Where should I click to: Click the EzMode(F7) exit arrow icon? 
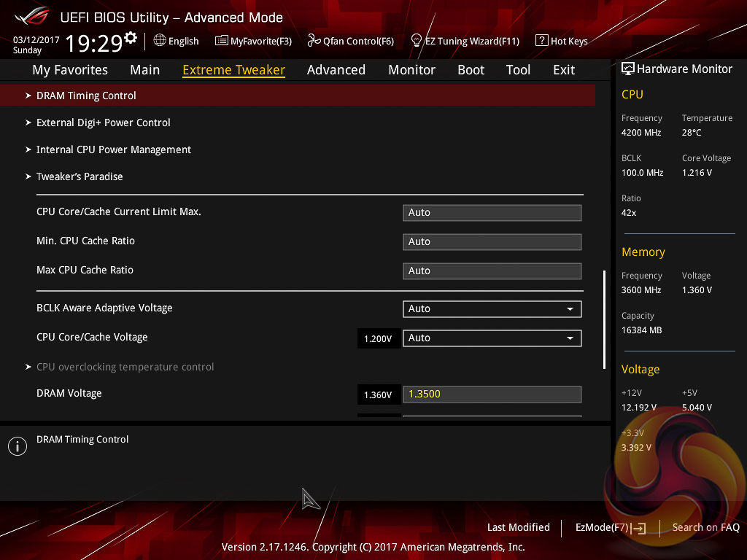pos(638,528)
